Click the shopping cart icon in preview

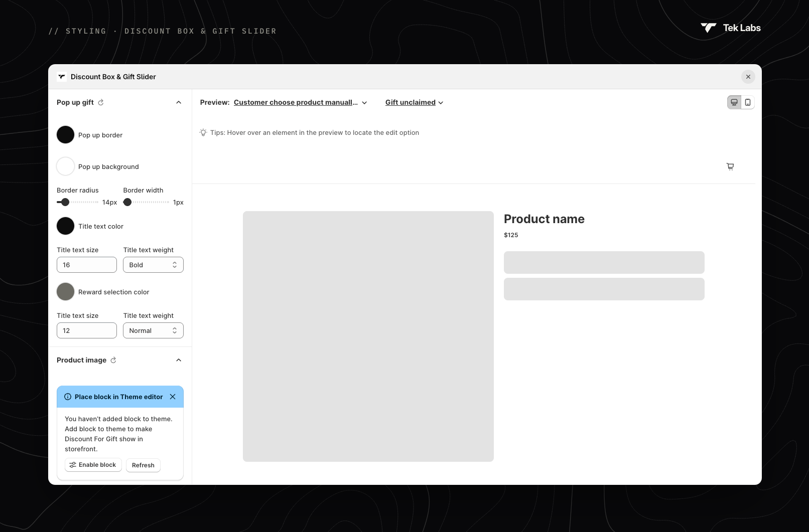point(730,166)
